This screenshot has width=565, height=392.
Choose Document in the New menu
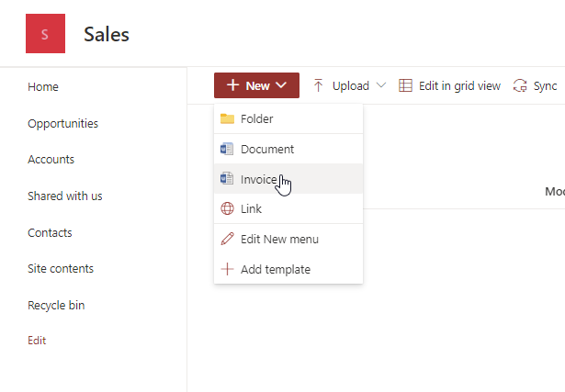point(266,149)
